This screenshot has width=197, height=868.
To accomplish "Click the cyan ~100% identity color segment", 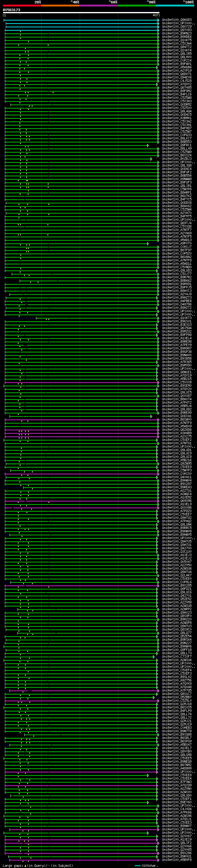I will pyautogui.click(x=175, y=6).
